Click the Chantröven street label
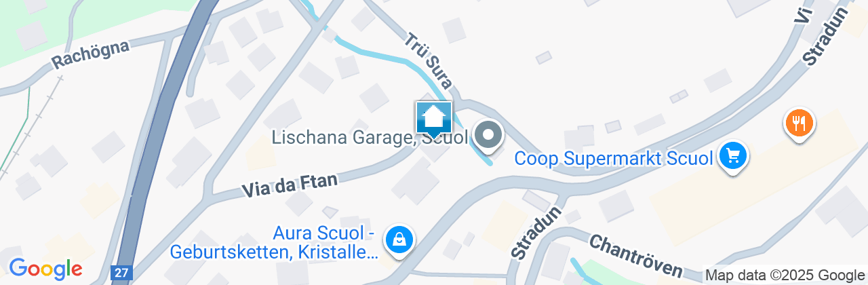Screen dimensions: 868x285 634,257
